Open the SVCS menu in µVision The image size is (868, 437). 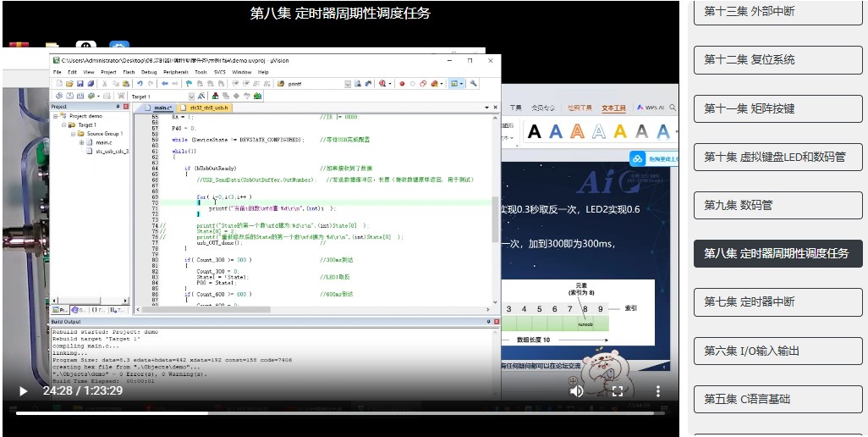[220, 72]
